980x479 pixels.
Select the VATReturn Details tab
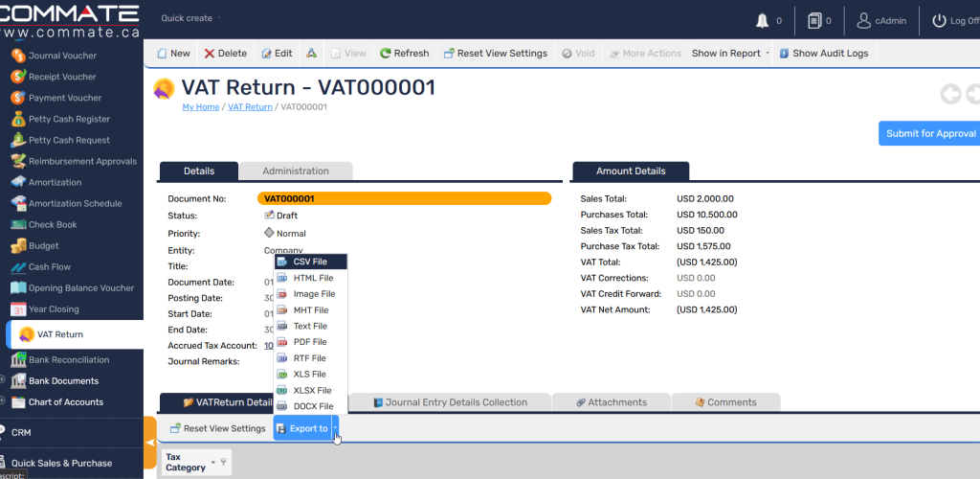click(x=217, y=402)
